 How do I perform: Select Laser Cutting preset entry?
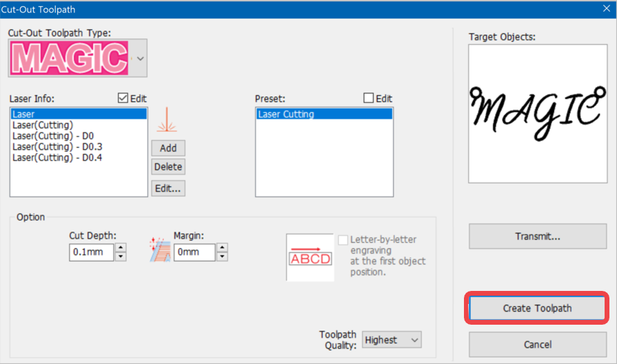pyautogui.click(x=324, y=114)
